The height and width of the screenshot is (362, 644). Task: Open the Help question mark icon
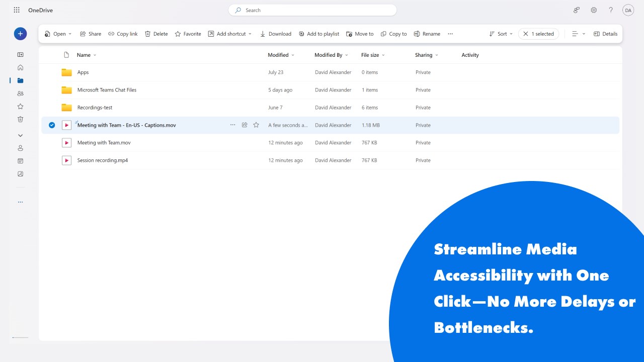pyautogui.click(x=611, y=10)
